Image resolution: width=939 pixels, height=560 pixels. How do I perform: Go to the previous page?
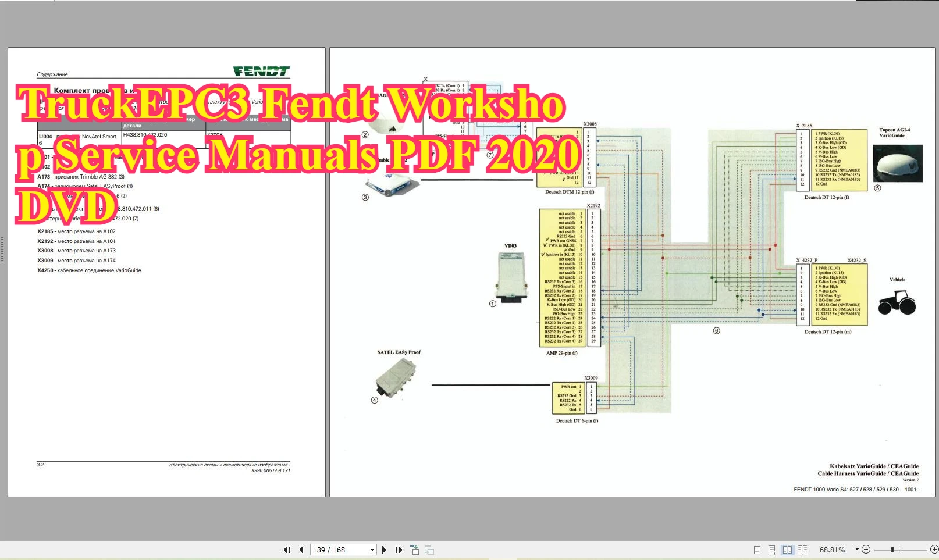click(x=301, y=550)
